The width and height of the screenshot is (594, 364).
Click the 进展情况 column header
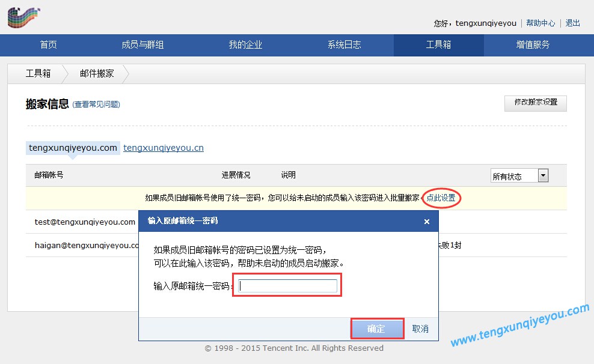click(236, 175)
